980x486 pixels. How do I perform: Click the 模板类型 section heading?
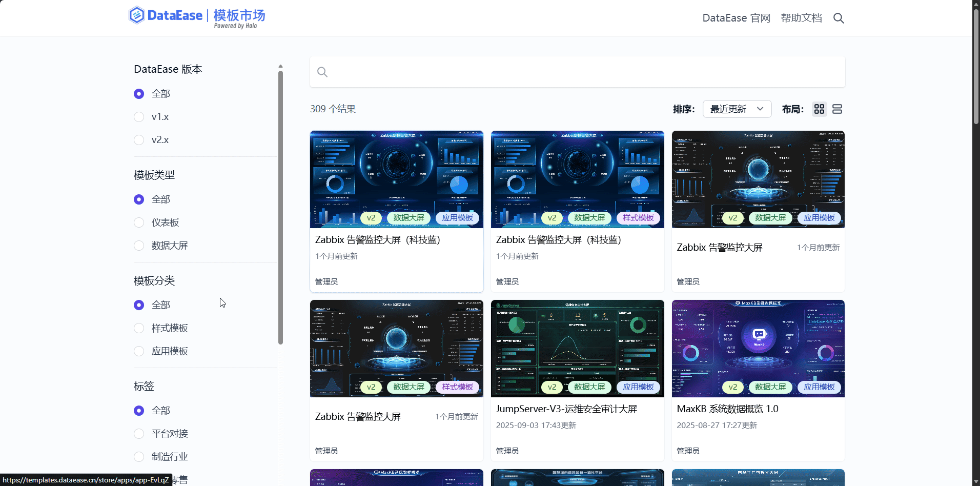click(154, 175)
